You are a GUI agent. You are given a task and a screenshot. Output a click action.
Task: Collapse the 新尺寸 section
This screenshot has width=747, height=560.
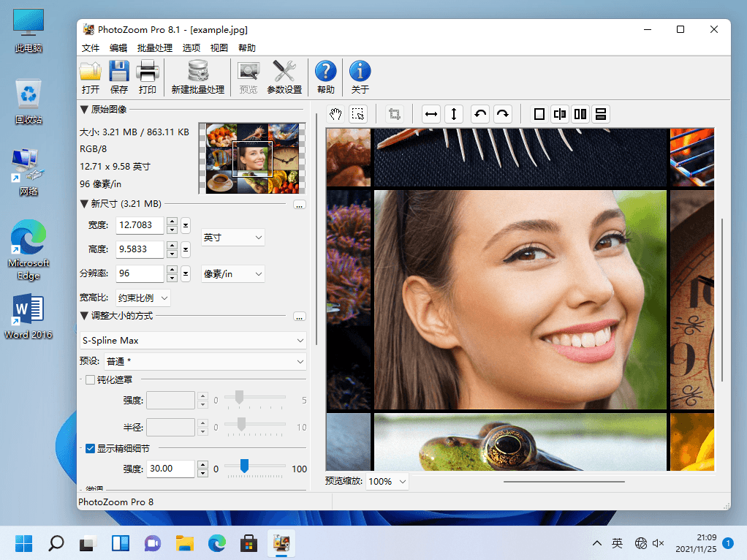84,204
